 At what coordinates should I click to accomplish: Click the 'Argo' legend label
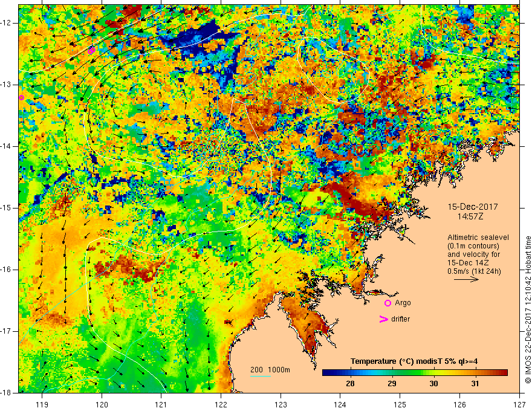click(x=403, y=303)
